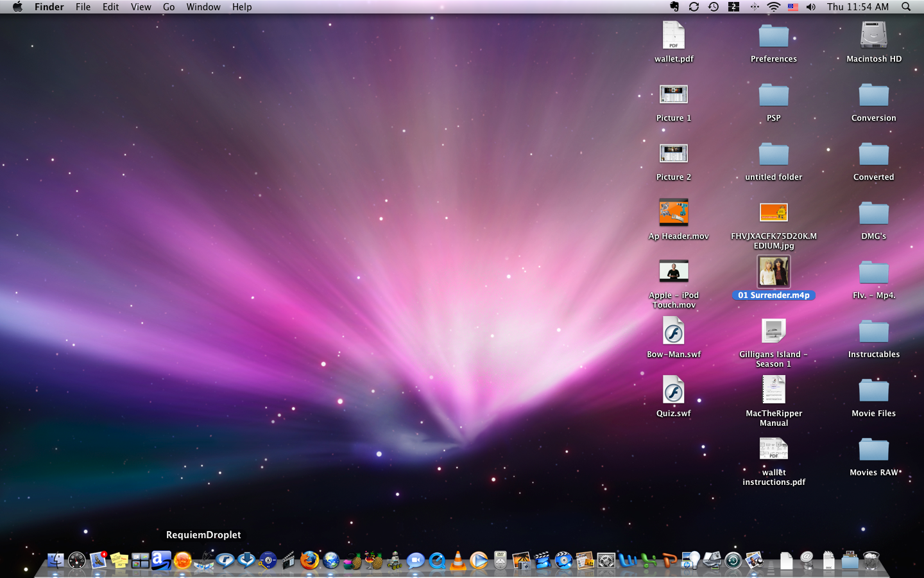This screenshot has height=578, width=924.
Task: Open the Window menu
Action: (203, 6)
